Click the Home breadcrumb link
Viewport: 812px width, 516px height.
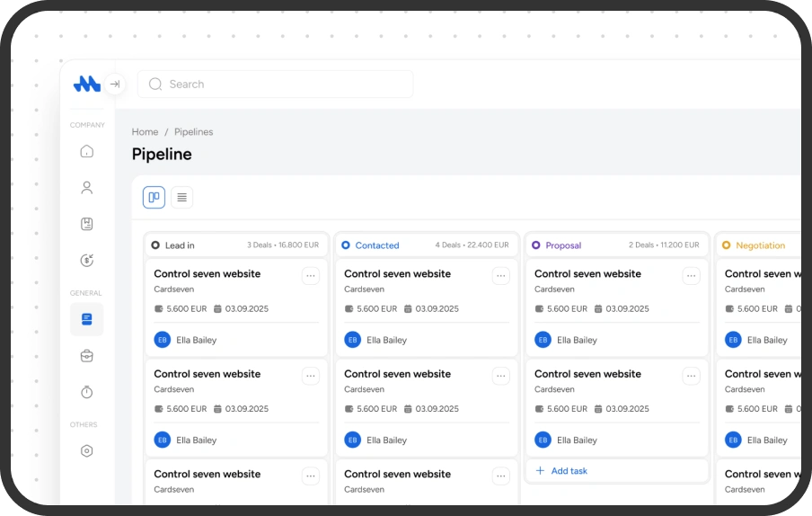click(145, 132)
